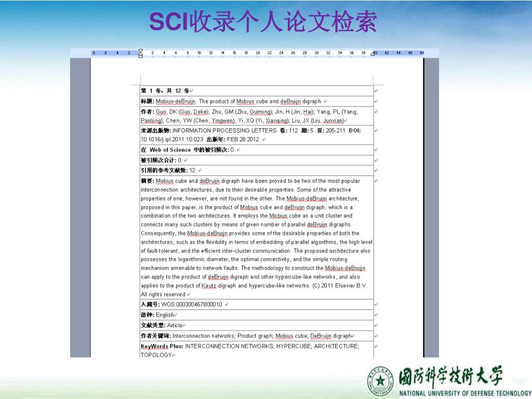This screenshot has height=399, width=532.
Task: Click the All rights reserved text
Action: [164, 294]
